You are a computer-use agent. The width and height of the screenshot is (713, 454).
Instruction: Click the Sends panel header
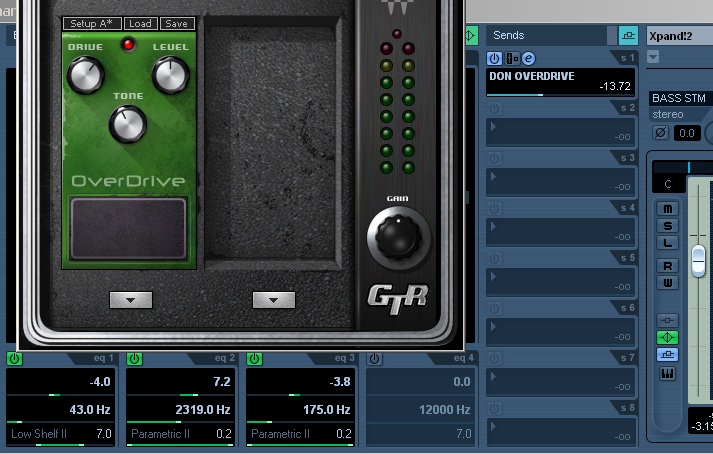546,35
